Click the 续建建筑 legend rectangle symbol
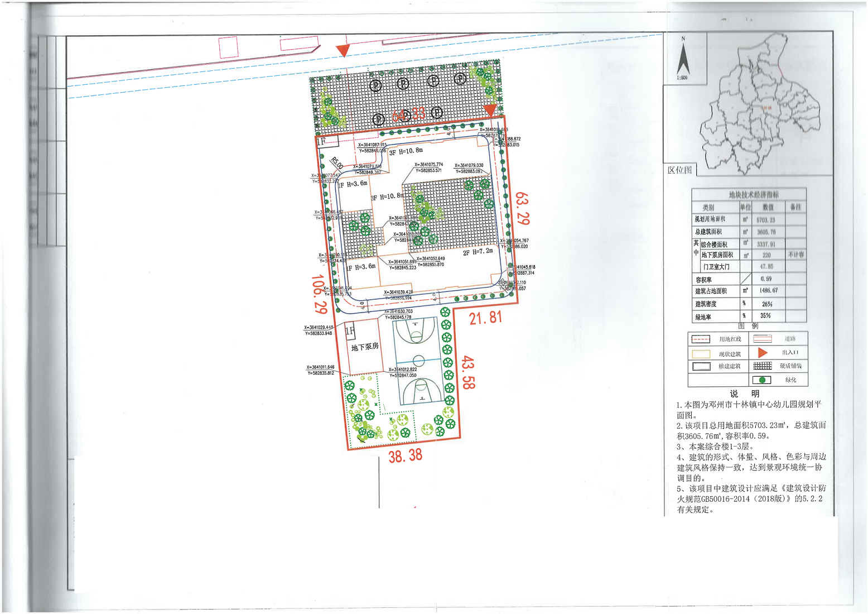Viewport: 868px width, 614px height. click(x=701, y=367)
